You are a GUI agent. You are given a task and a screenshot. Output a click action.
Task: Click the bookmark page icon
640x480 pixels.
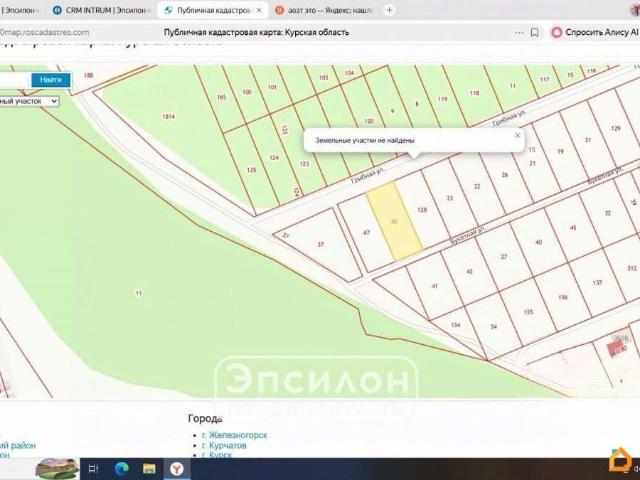(534, 33)
